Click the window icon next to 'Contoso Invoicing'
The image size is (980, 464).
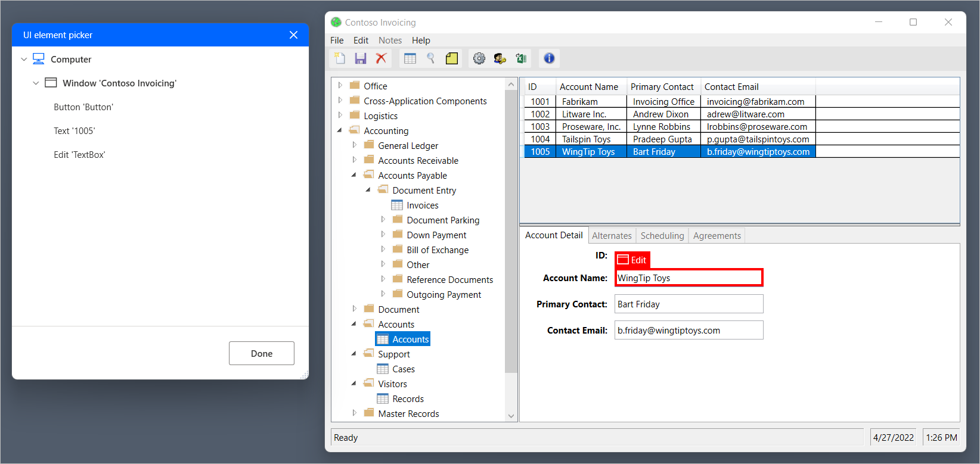tap(51, 83)
